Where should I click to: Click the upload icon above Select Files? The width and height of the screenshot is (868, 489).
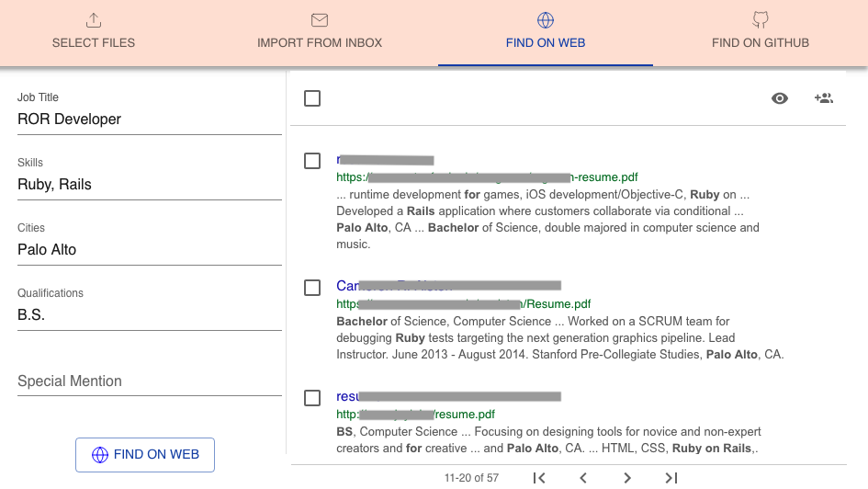(94, 20)
